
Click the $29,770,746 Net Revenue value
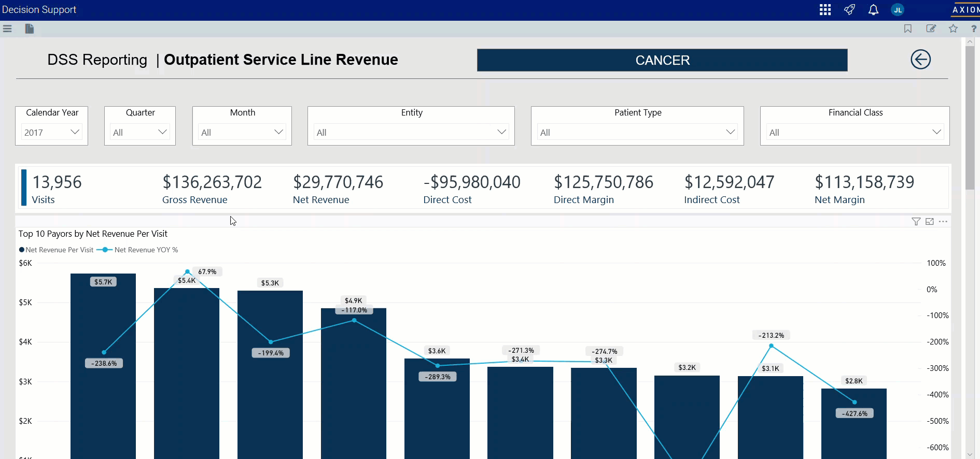338,182
